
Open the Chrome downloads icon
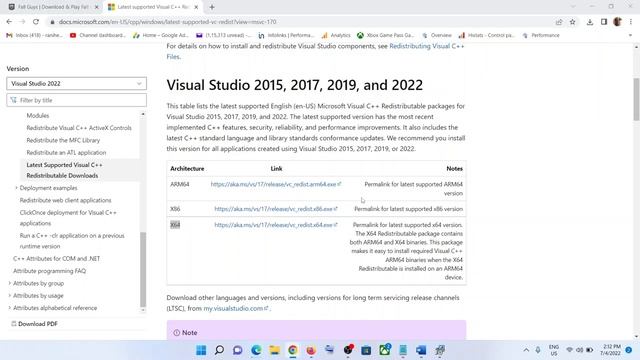pos(590,22)
